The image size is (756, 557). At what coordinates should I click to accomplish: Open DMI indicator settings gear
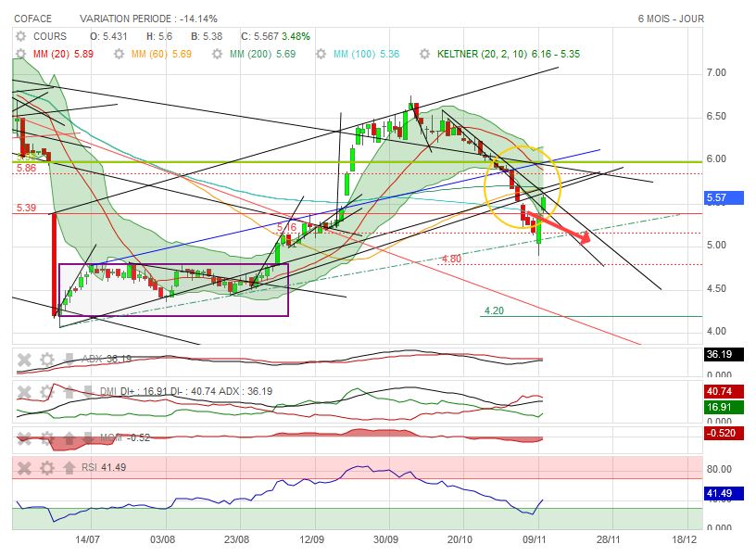[46, 392]
